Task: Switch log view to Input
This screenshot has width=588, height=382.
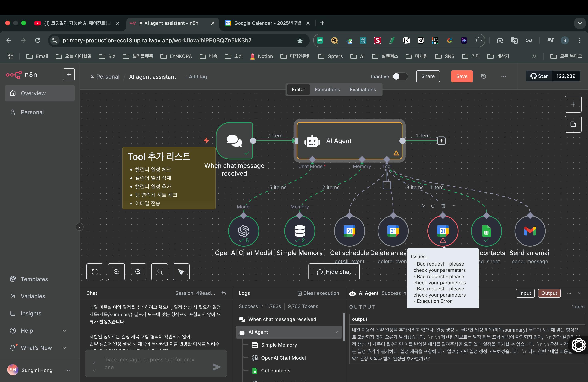Action: 525,293
